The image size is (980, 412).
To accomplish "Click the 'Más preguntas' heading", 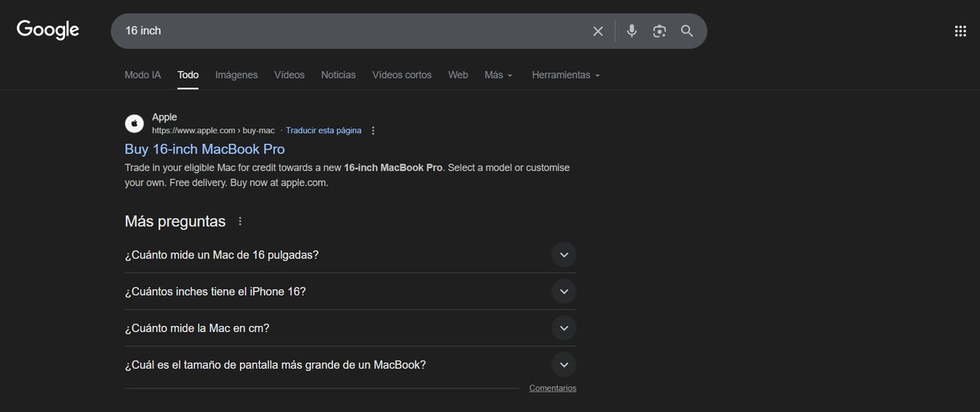I will pyautogui.click(x=175, y=221).
